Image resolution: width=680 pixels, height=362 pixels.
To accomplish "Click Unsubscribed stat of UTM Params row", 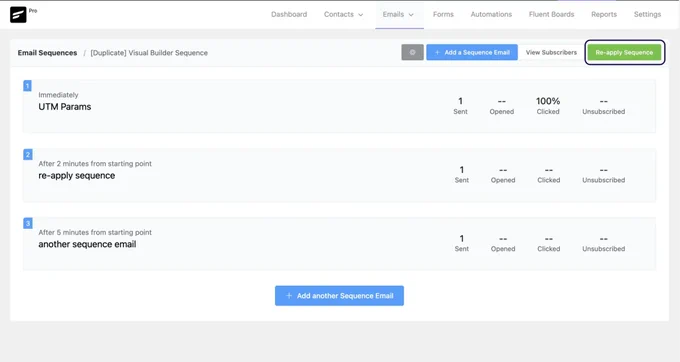I will [604, 106].
